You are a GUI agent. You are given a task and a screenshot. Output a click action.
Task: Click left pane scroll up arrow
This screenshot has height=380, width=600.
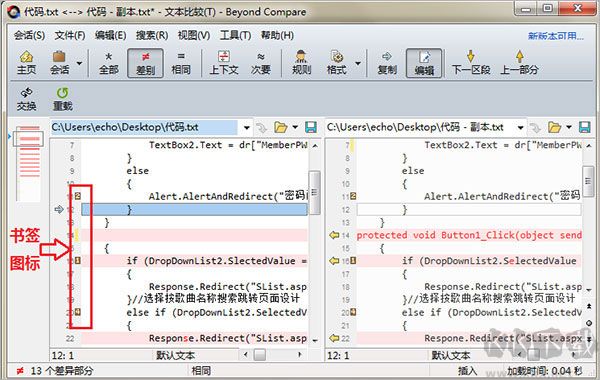(x=315, y=146)
